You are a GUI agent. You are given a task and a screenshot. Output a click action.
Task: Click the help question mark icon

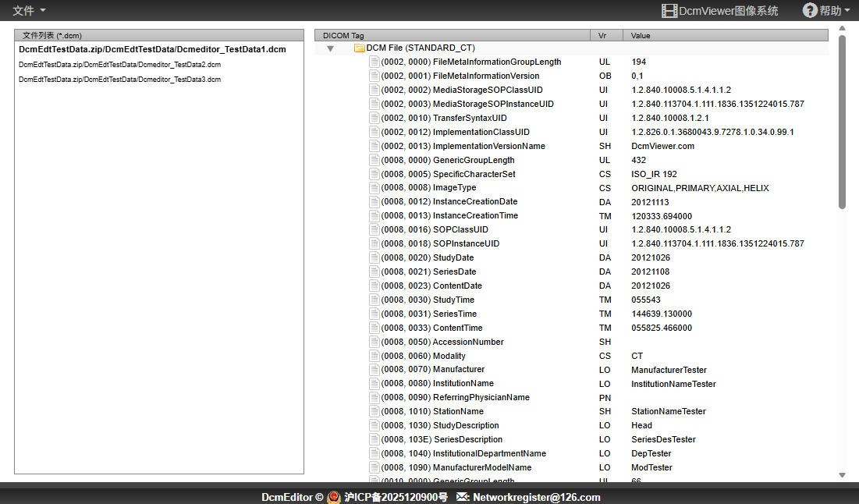[x=809, y=10]
